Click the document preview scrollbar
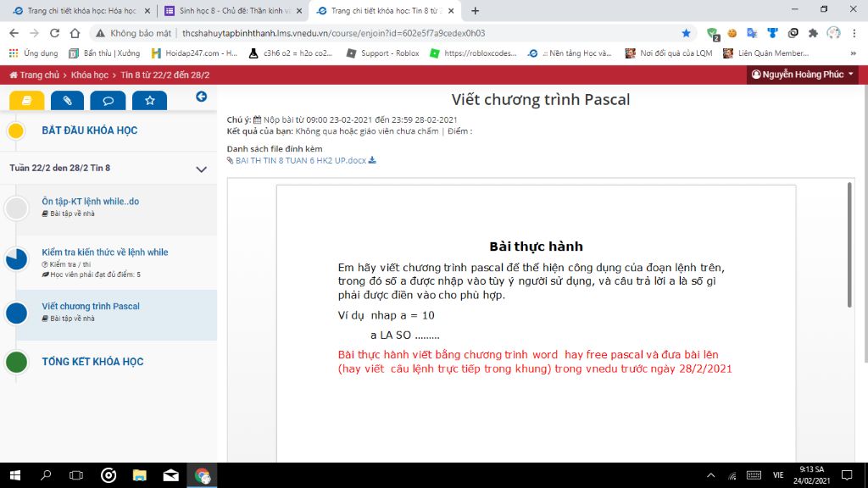 [849, 245]
